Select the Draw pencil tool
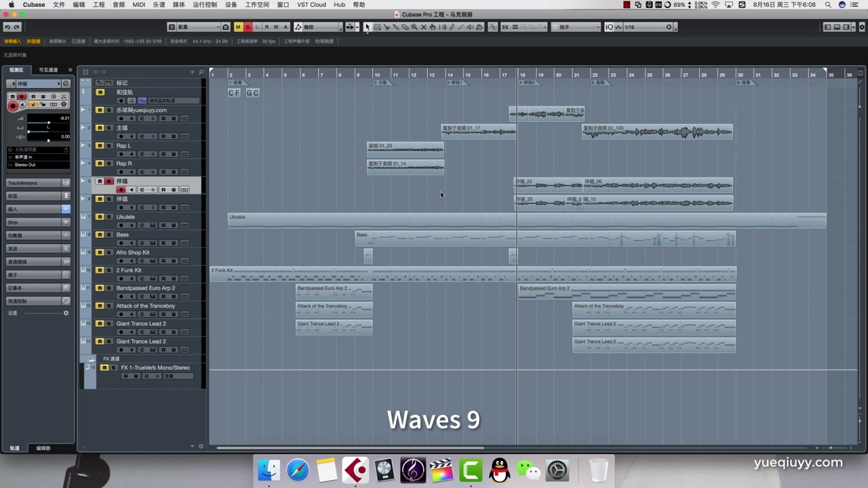The width and height of the screenshot is (868, 488). click(x=452, y=27)
